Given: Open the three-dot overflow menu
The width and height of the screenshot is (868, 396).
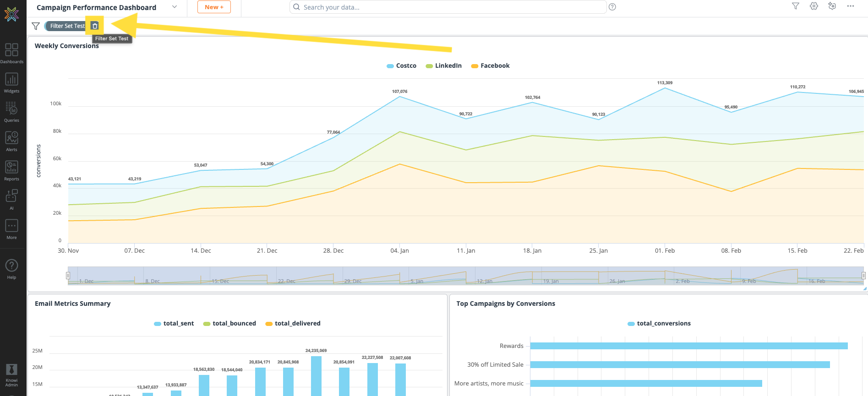Looking at the screenshot, I should (x=851, y=6).
